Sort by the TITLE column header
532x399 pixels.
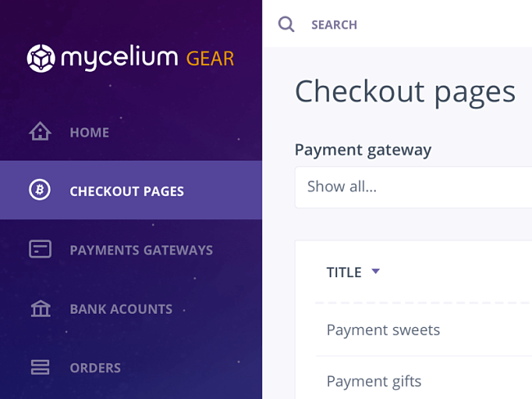pyautogui.click(x=344, y=272)
